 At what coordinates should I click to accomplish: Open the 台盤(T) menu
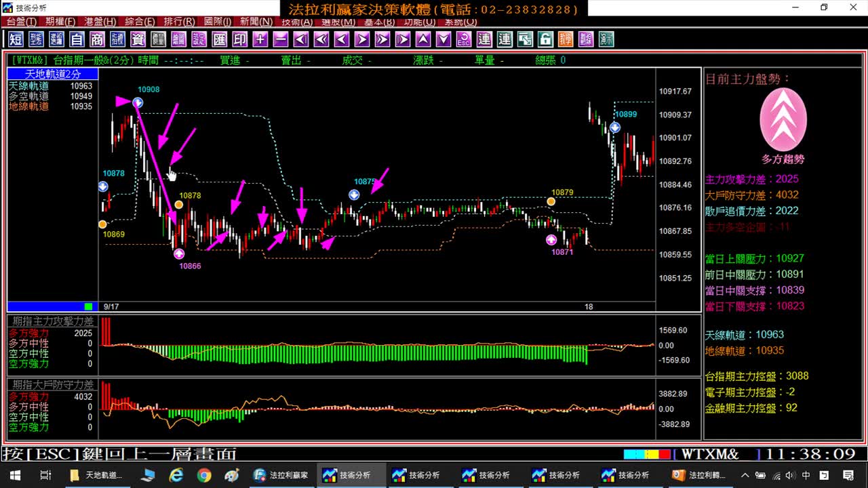pos(22,22)
